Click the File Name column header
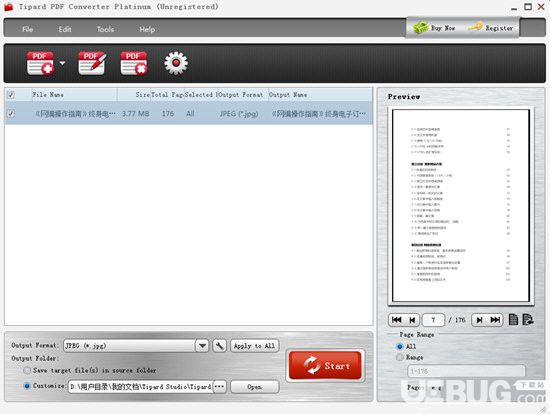 [74, 95]
